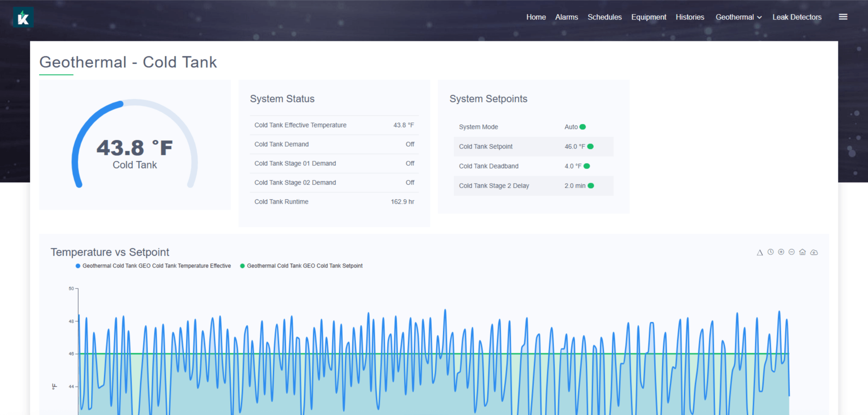Click the clock time-range chart icon
Viewport: 868px width, 415px height.
[x=770, y=252]
